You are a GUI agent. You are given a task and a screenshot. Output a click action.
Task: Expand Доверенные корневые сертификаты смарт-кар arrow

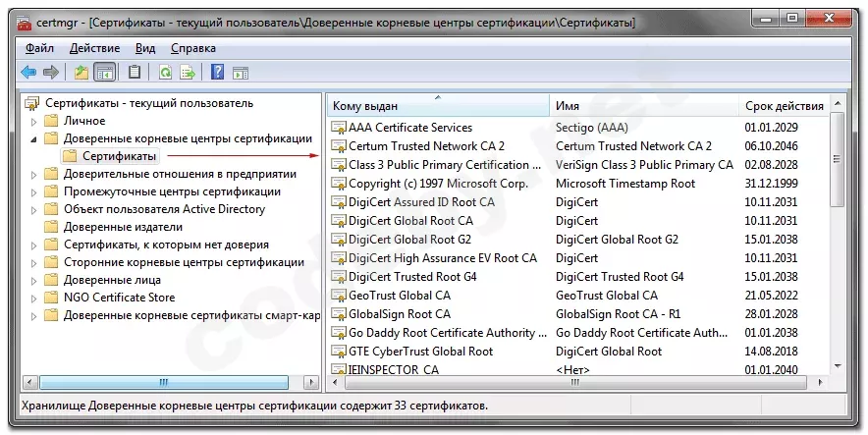[x=33, y=316]
